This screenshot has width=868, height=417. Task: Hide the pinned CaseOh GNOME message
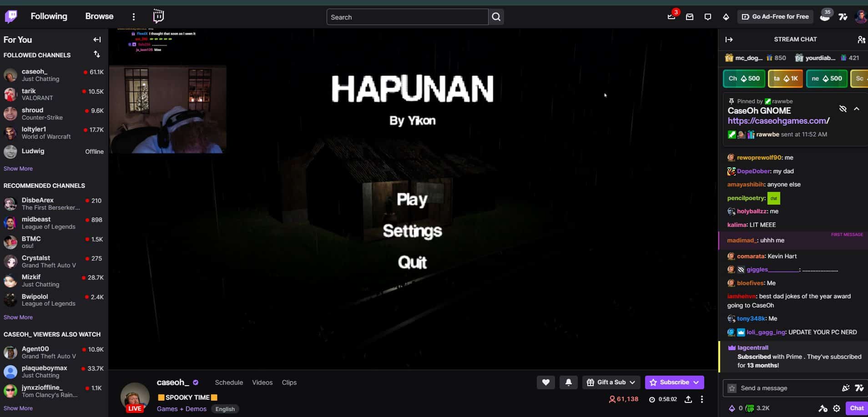[x=843, y=109]
